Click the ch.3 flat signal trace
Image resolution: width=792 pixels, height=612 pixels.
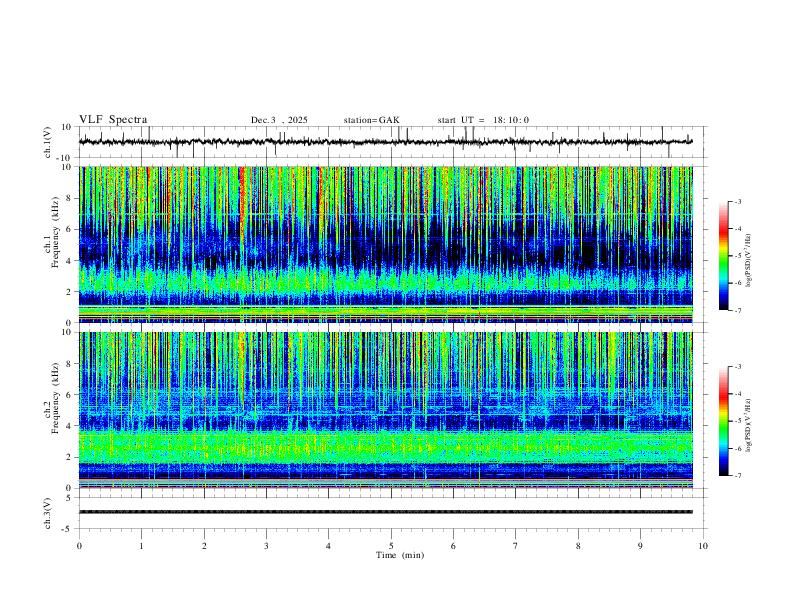coord(385,512)
